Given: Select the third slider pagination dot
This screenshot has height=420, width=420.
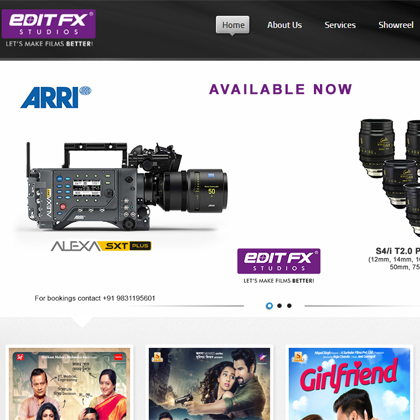Looking at the screenshot, I should [x=289, y=306].
